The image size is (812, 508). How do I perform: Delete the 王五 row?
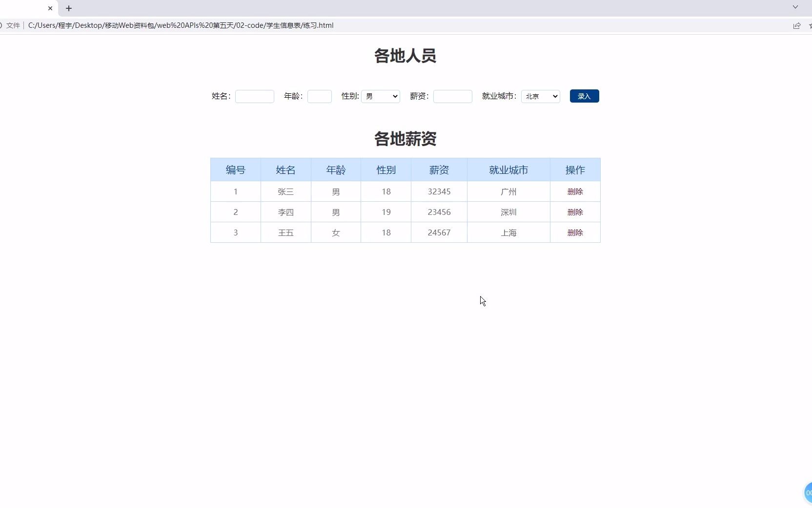pos(575,233)
